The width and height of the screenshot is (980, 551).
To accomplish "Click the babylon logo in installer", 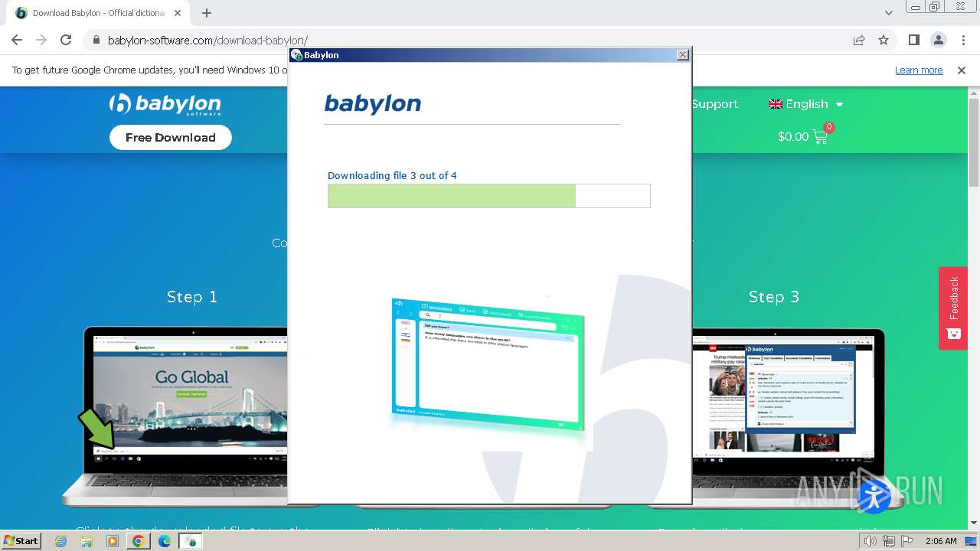I will tap(373, 104).
